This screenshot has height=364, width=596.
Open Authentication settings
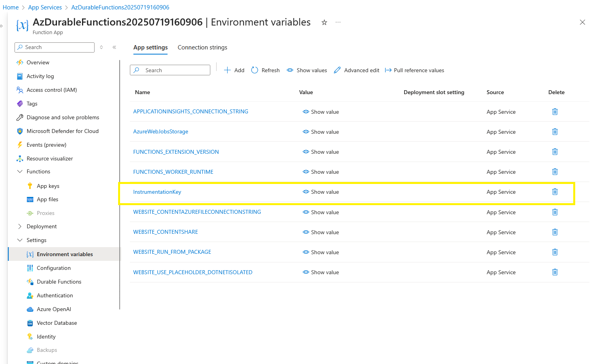(55, 295)
